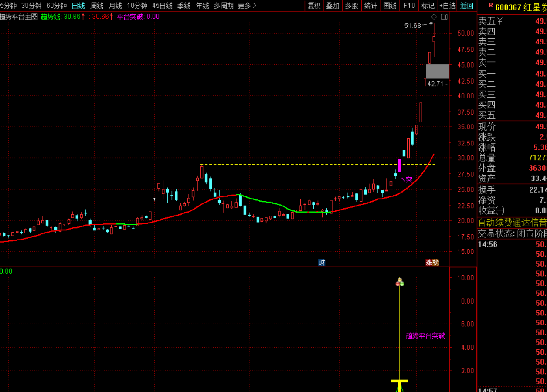Select the 周线 weekly tab
The width and height of the screenshot is (547, 392).
tap(97, 6)
